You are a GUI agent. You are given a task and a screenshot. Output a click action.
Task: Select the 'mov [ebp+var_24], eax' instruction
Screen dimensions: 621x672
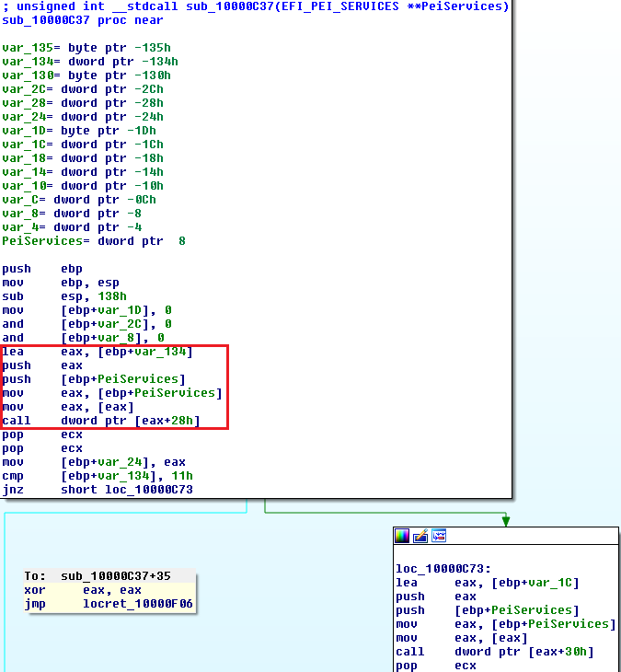point(94,462)
